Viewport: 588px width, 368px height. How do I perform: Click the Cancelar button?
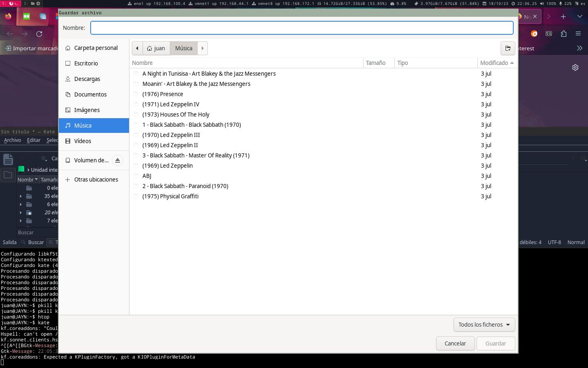pos(455,343)
